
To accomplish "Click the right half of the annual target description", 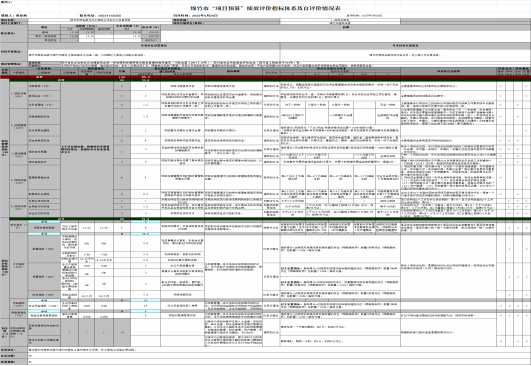I will [405, 55].
